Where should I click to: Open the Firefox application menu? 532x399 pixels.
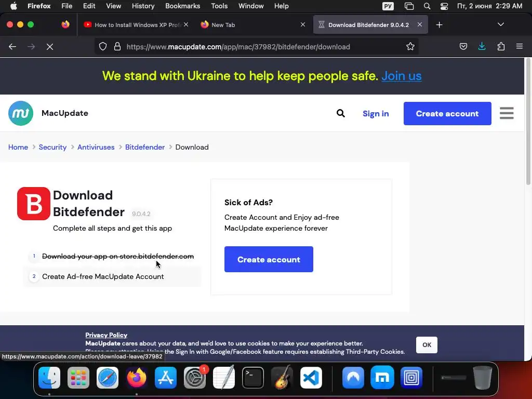tap(519, 46)
